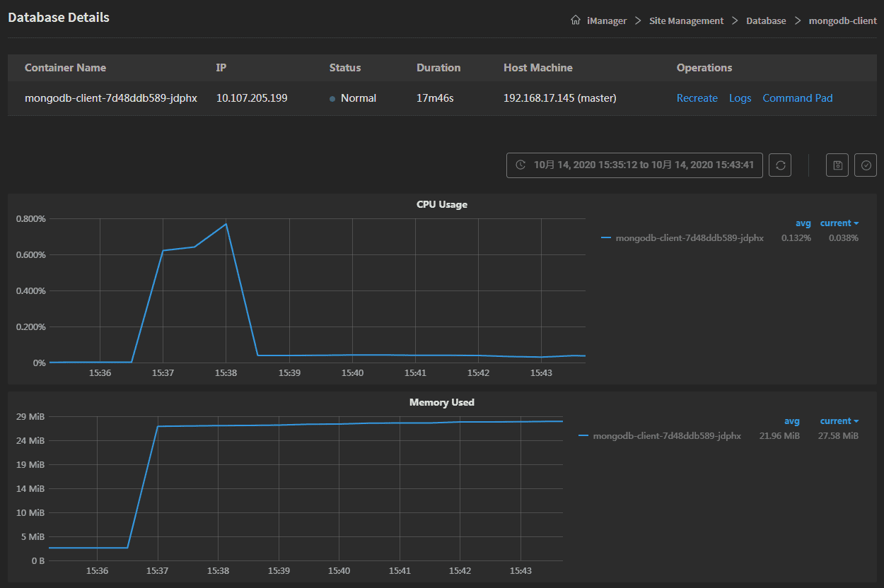Open the Command Pad
The image size is (884, 588).
point(797,98)
